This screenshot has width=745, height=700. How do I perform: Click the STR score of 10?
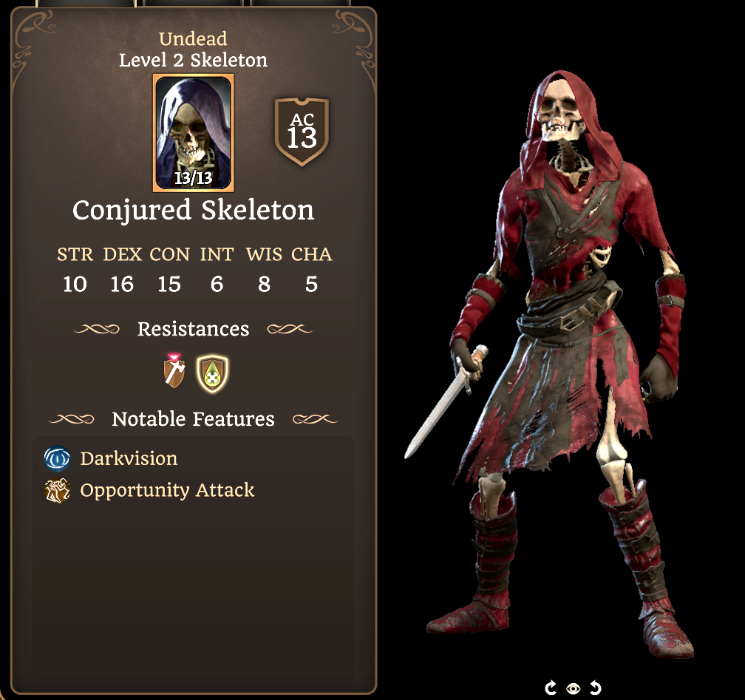pos(75,284)
